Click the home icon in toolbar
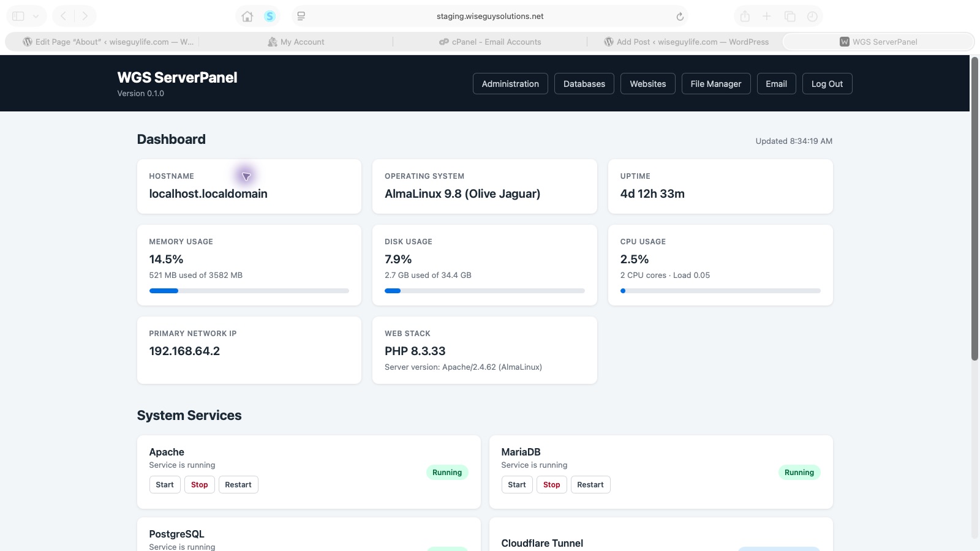The image size is (980, 551). point(247,17)
